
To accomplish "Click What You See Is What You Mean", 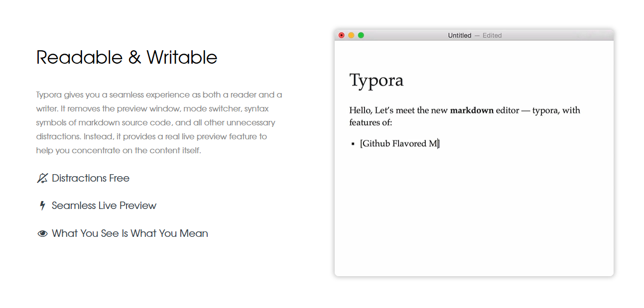I will point(130,233).
